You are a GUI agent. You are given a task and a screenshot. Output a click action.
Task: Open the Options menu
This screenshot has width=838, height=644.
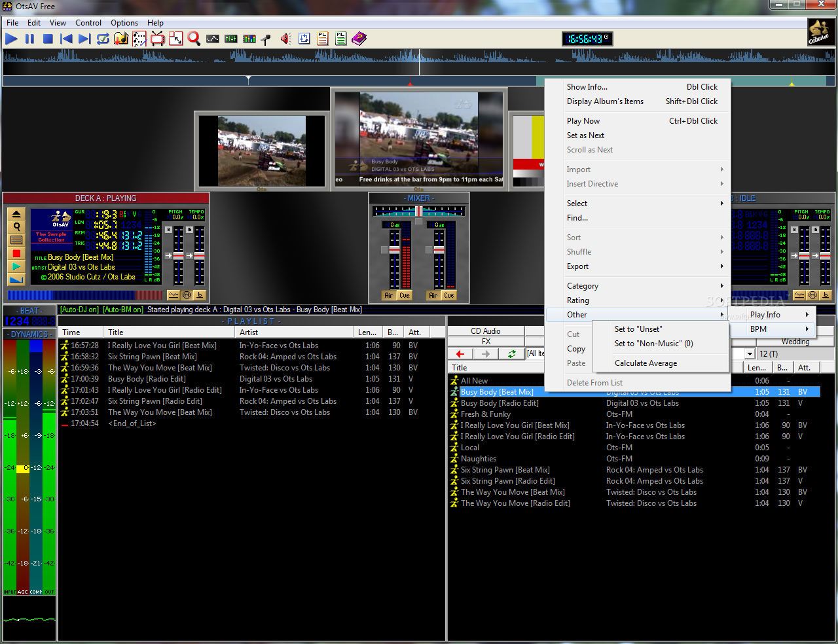coord(124,22)
